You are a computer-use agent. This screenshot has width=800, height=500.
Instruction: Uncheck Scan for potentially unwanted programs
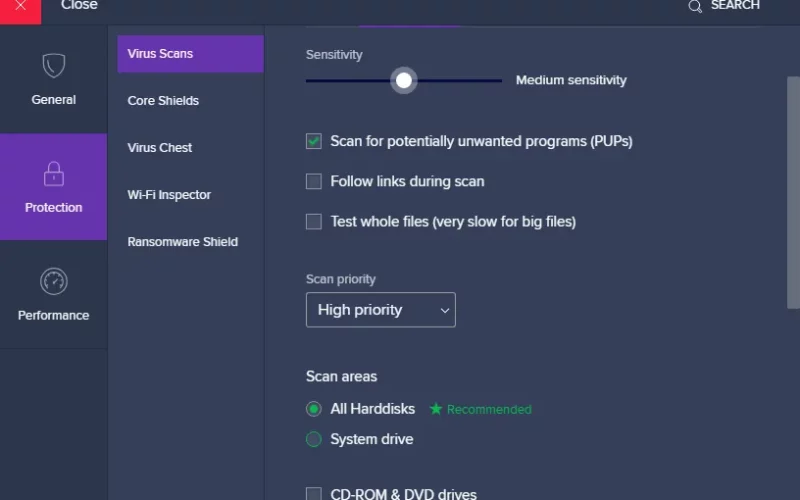point(314,141)
